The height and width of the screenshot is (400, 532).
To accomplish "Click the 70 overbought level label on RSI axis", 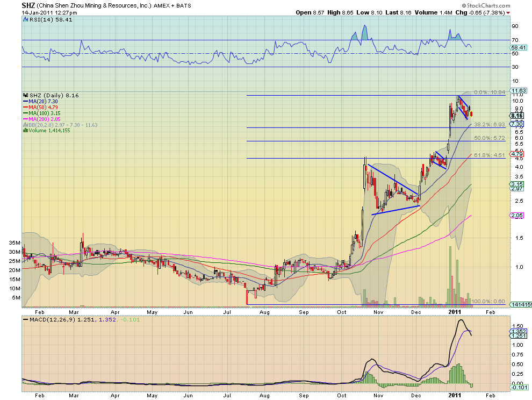I will 515,40.
